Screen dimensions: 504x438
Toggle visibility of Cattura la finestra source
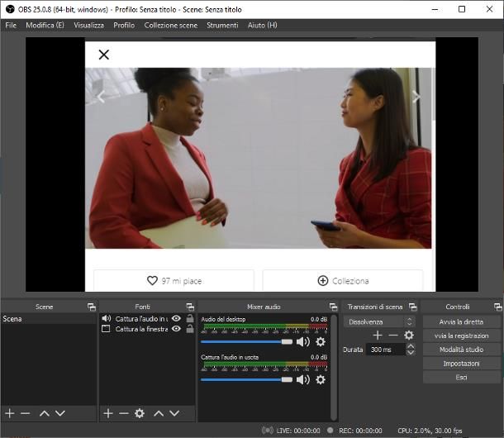point(176,329)
